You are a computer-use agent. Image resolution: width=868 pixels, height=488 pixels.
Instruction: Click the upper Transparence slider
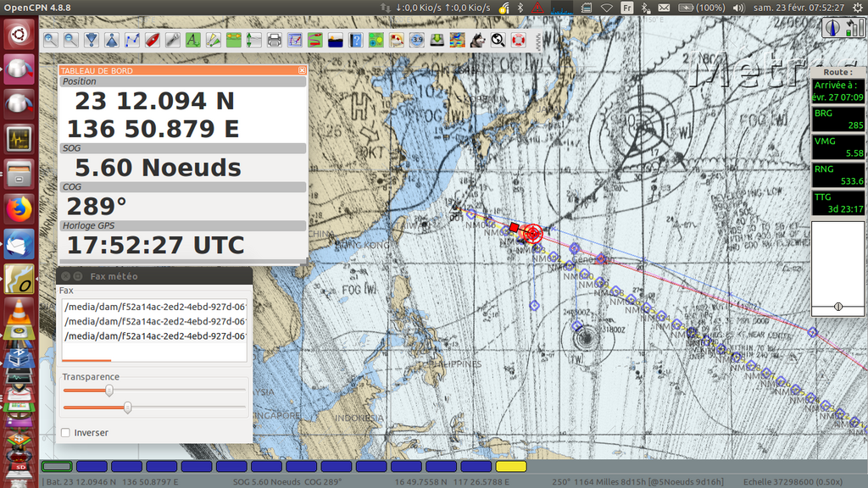[109, 391]
